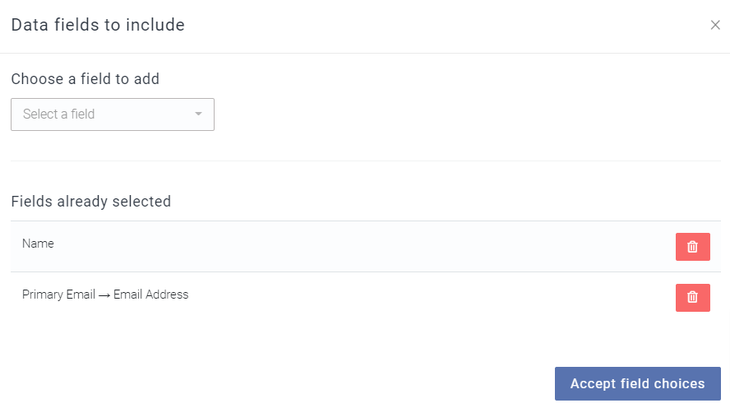Remove Primary Email field using trash icon
The width and height of the screenshot is (730, 409).
[x=692, y=297]
